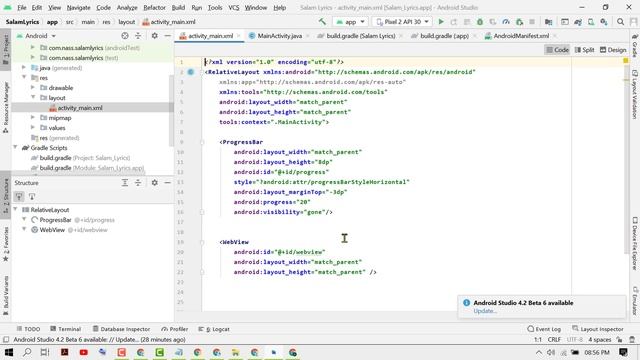Run the app with green play button
This screenshot has width=640, height=360.
point(441,22)
